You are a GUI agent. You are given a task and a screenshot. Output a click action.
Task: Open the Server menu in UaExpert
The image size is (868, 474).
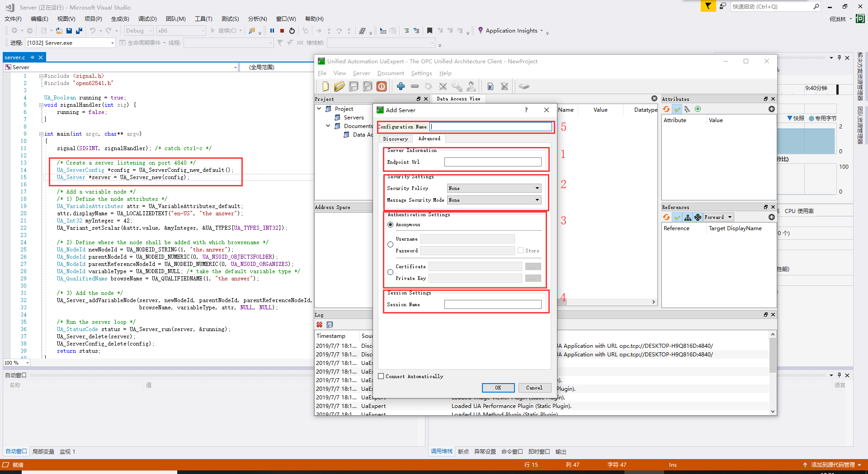coord(361,73)
